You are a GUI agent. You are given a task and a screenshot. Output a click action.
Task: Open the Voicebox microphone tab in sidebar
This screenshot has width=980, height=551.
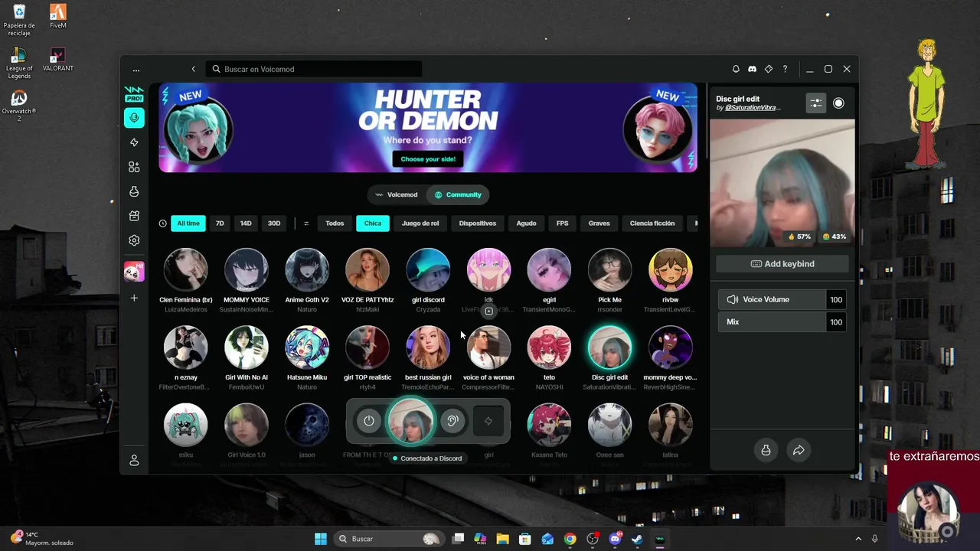[134, 118]
